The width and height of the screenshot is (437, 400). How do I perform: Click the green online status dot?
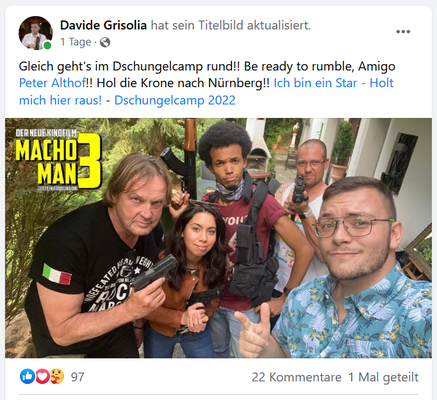[48, 45]
